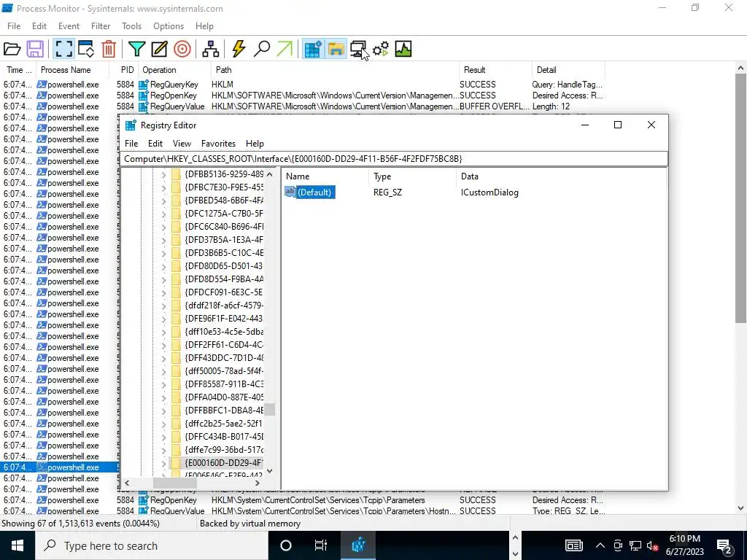Open the Event menu
747x560 pixels.
tap(69, 26)
